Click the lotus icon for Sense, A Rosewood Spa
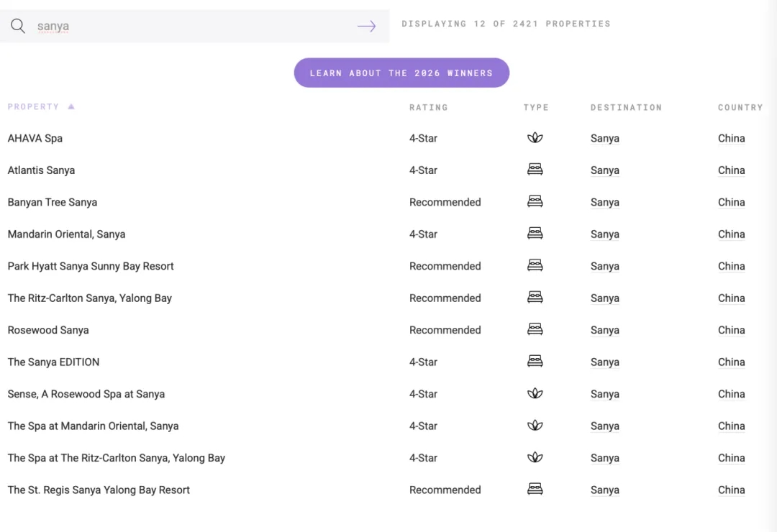777x532 pixels. [535, 394]
